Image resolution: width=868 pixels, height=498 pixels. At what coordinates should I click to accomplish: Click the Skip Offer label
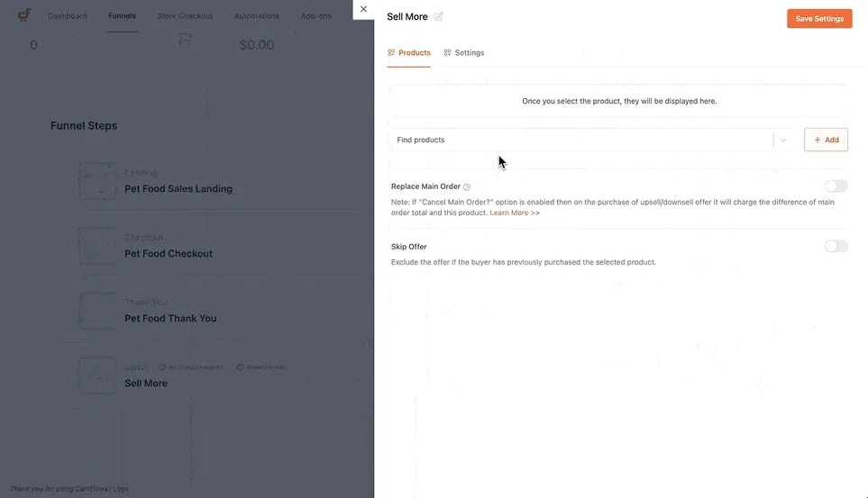click(408, 247)
